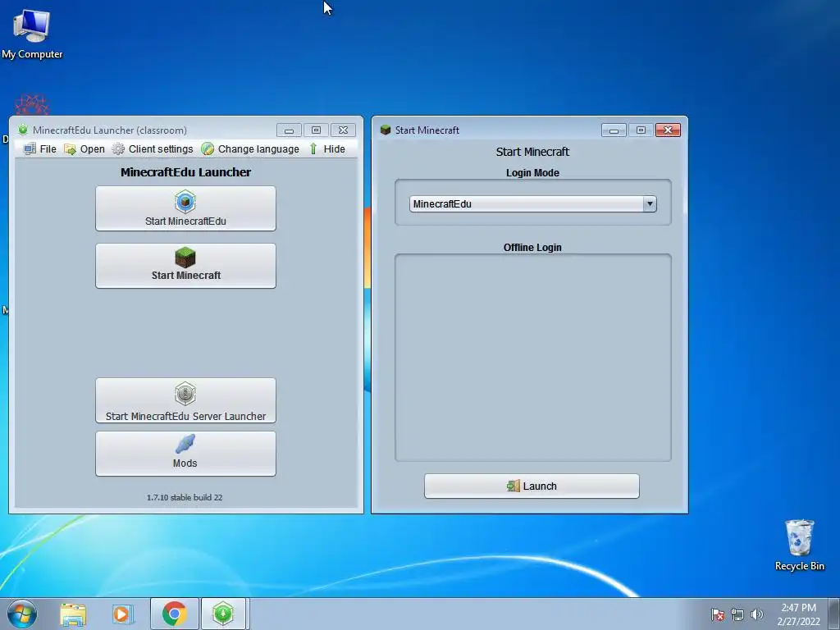Open the Open menu in launcher
The width and height of the screenshot is (840, 630).
tap(84, 149)
